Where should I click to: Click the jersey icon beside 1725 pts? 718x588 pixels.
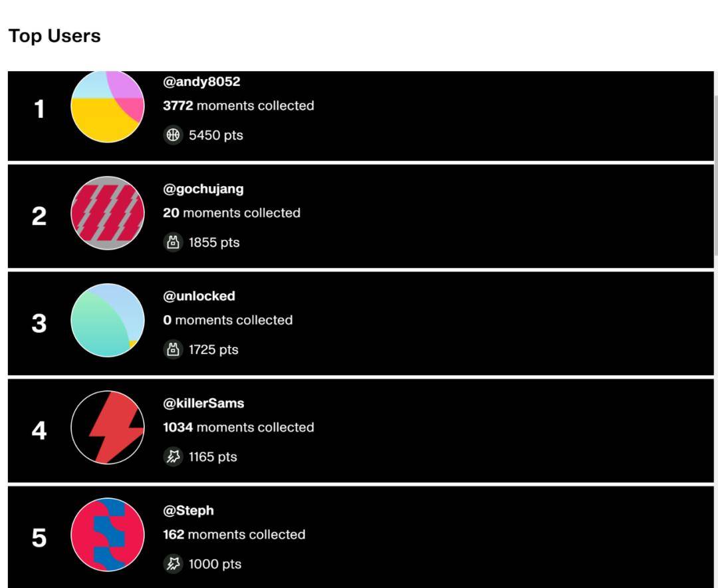[x=173, y=349]
